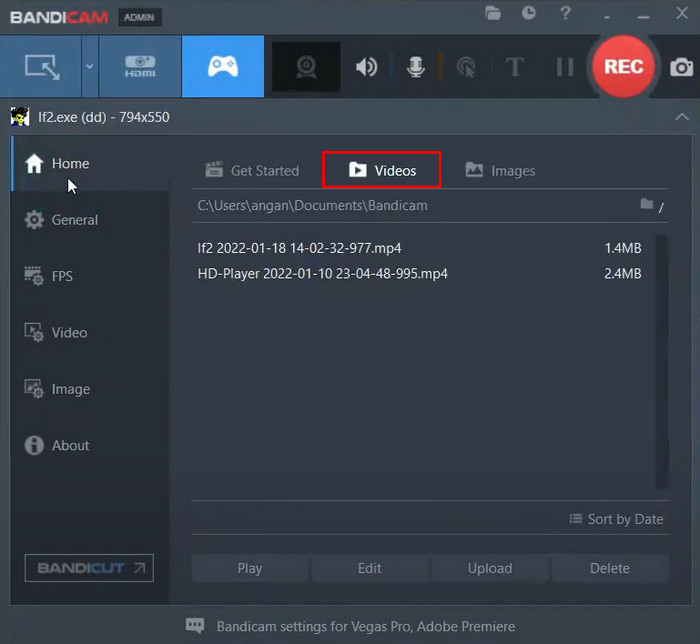Start recording with the REC button
700x644 pixels.
[623, 66]
